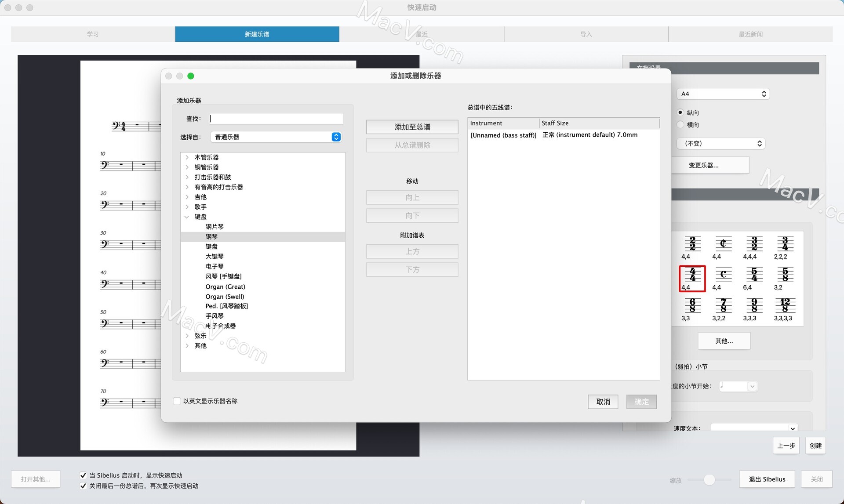Select 风琴 [手键盘] in the instrument tree
The height and width of the screenshot is (504, 844).
point(223,276)
